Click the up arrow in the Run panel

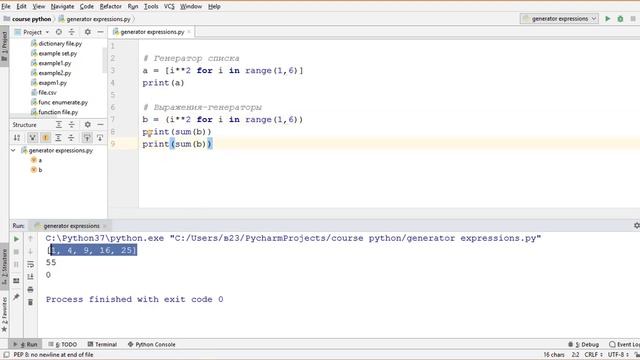pyautogui.click(x=30, y=239)
